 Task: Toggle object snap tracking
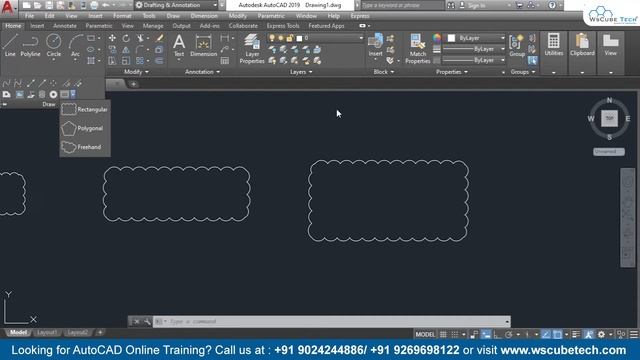[x=546, y=334]
